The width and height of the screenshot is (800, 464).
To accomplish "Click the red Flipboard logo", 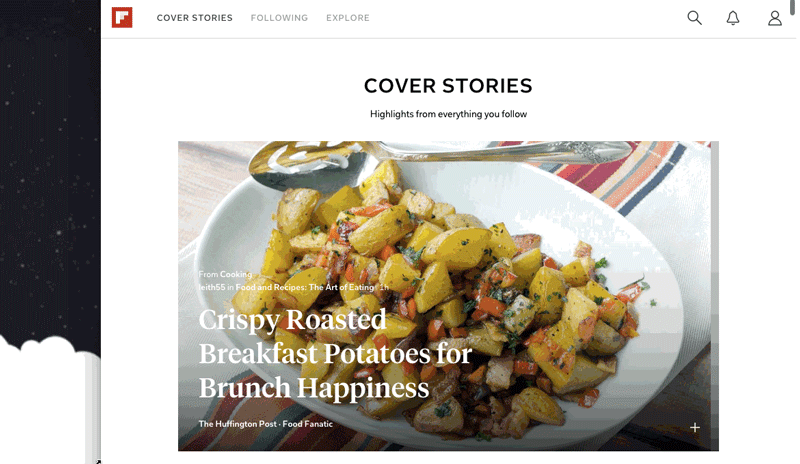I will tap(122, 17).
